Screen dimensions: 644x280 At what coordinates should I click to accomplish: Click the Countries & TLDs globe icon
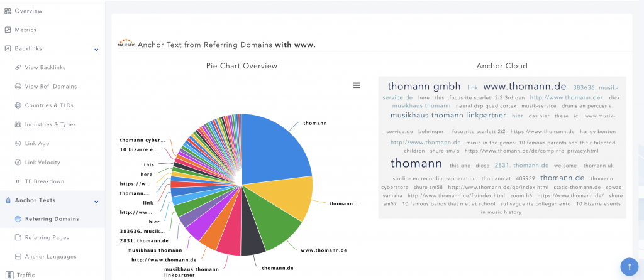pos(18,105)
